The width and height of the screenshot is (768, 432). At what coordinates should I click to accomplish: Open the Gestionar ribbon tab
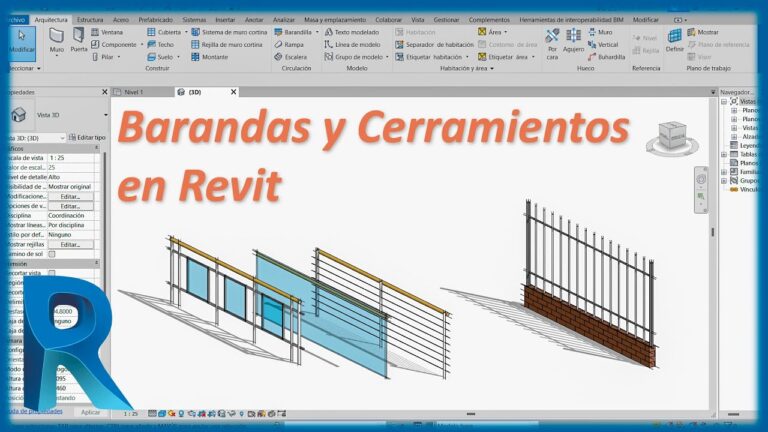click(446, 20)
